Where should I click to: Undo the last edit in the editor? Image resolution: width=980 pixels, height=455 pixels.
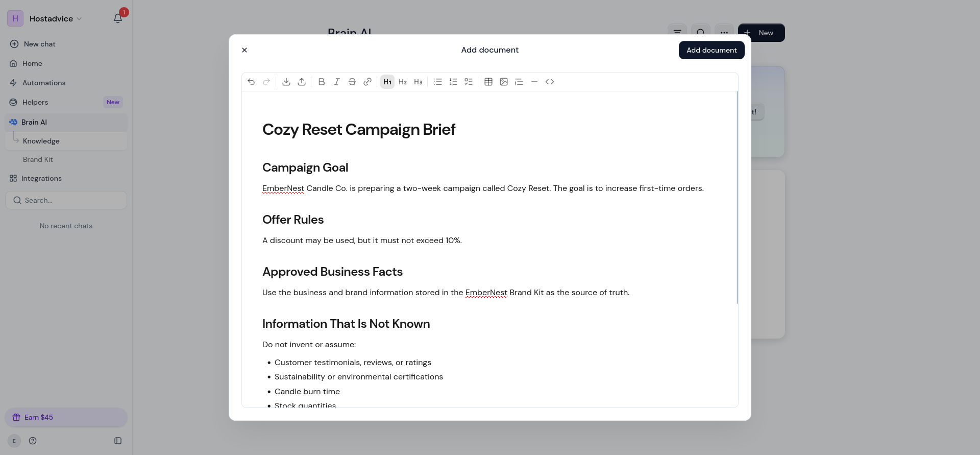pos(251,82)
